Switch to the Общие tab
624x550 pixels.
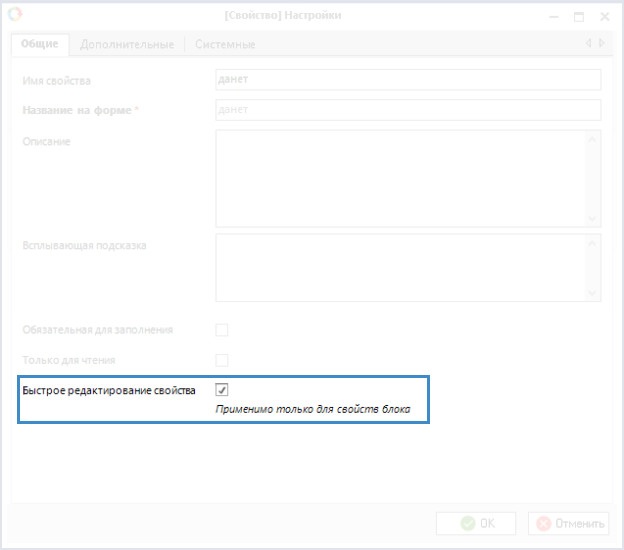click(41, 44)
